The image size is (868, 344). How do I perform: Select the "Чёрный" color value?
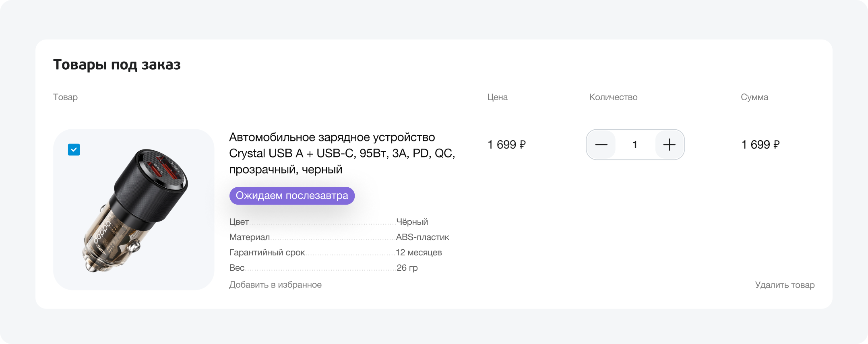tap(412, 222)
